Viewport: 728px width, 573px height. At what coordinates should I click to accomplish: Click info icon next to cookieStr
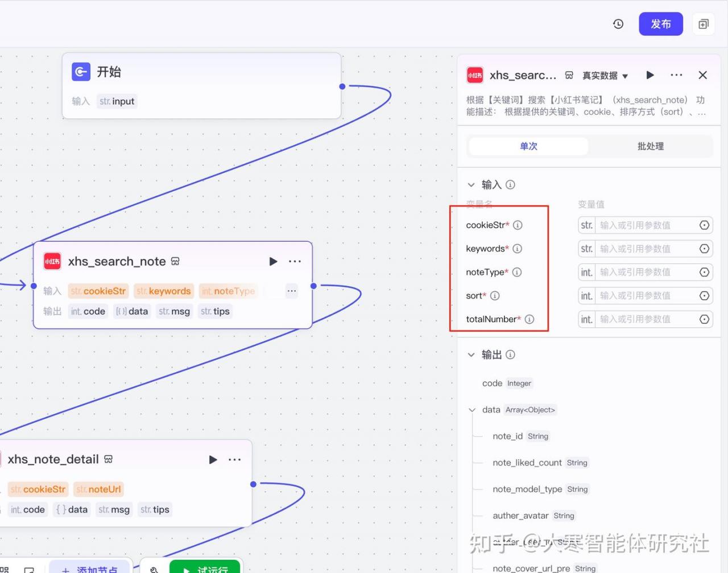tap(518, 225)
